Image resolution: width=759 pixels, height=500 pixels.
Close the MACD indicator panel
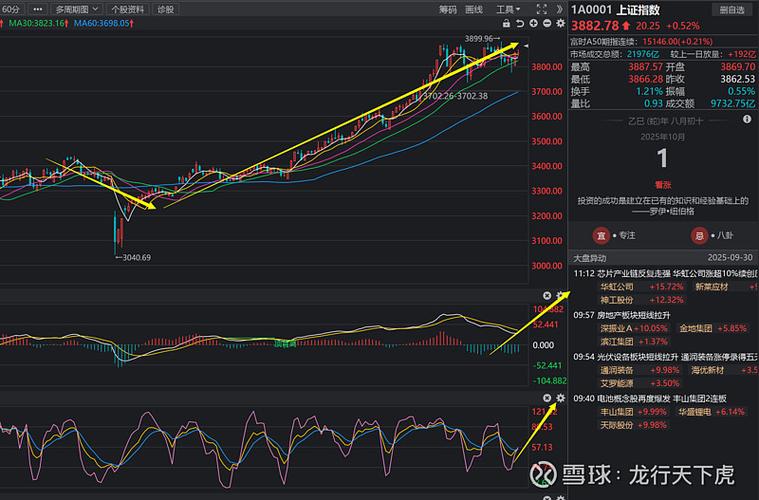point(547,296)
